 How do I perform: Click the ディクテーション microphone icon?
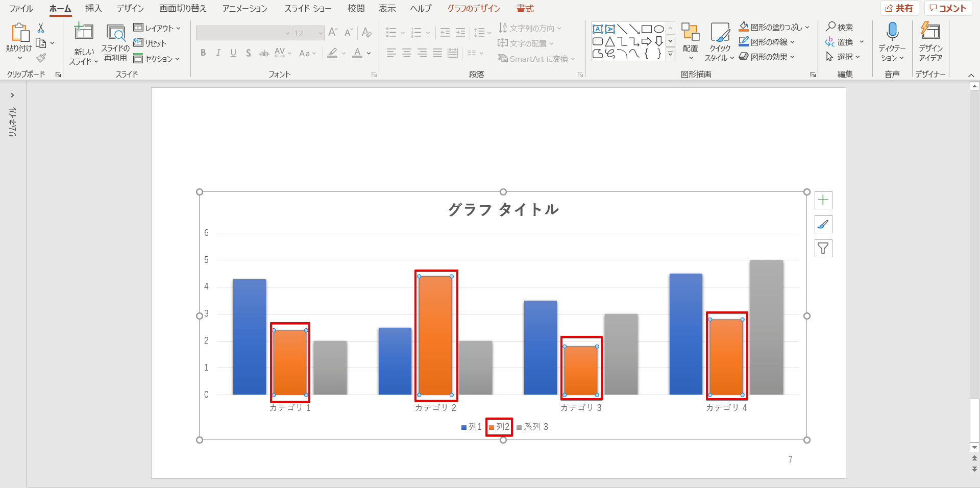[892, 32]
